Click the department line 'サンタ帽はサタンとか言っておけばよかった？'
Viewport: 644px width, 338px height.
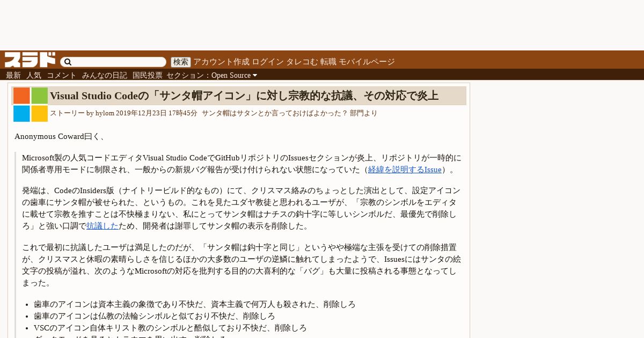[275, 113]
